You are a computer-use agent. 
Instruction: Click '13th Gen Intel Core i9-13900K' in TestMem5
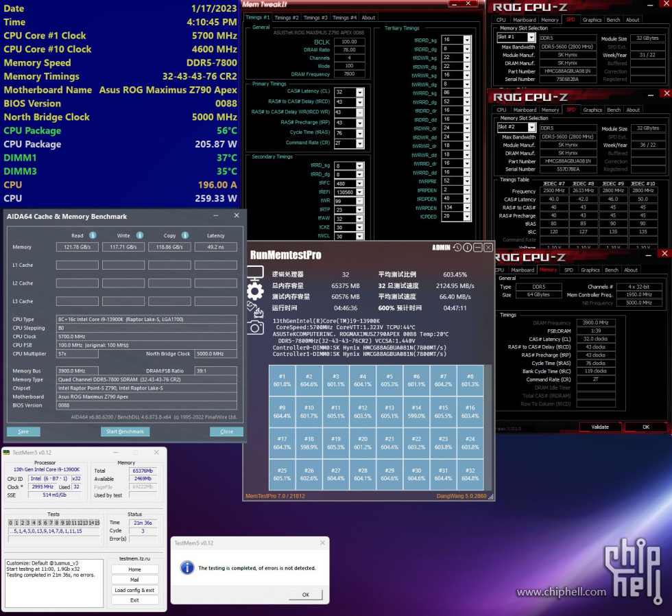point(47,469)
